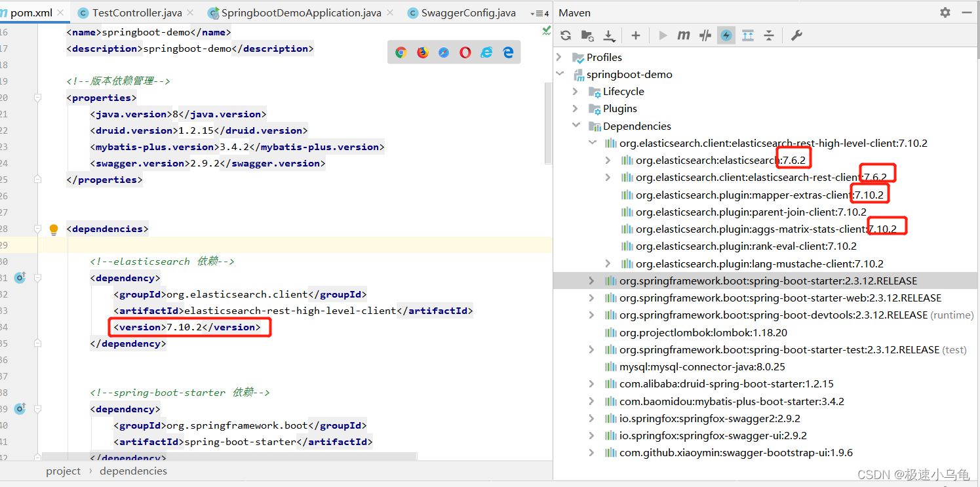Collapse the Dependencies node

point(576,126)
